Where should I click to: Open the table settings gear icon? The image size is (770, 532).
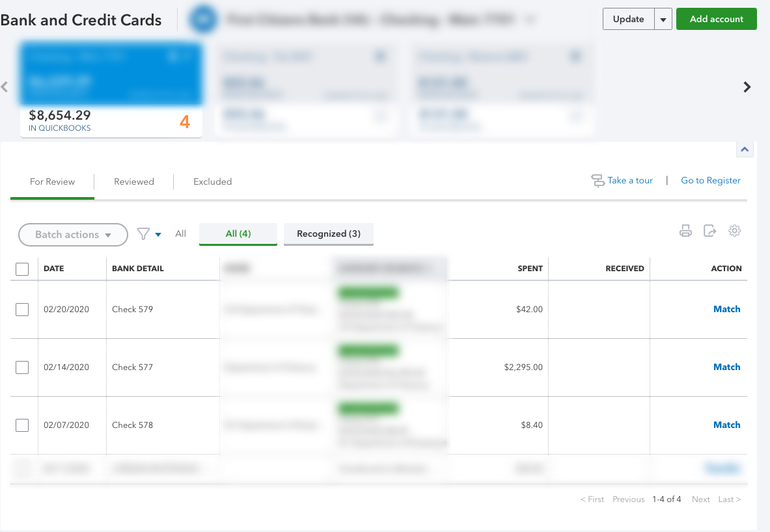(735, 230)
